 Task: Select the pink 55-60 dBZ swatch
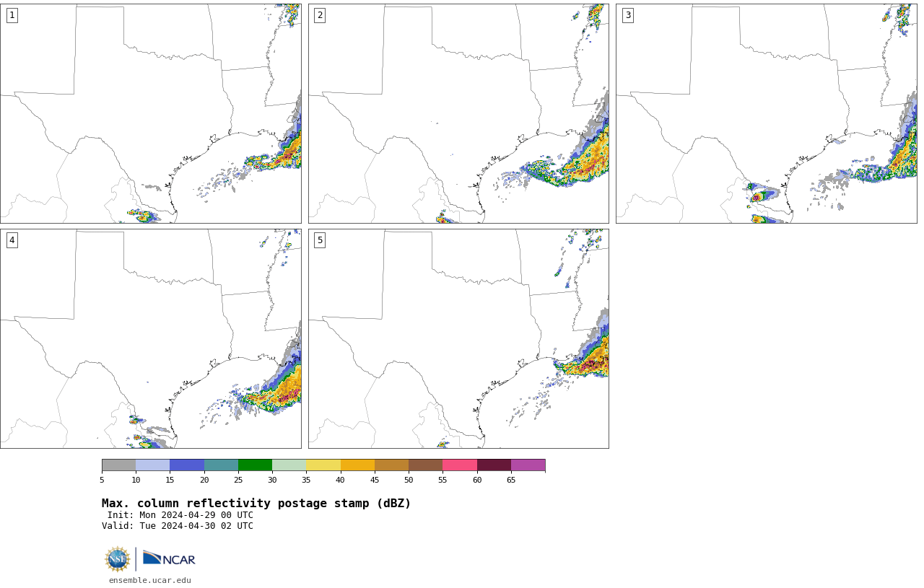click(x=460, y=465)
